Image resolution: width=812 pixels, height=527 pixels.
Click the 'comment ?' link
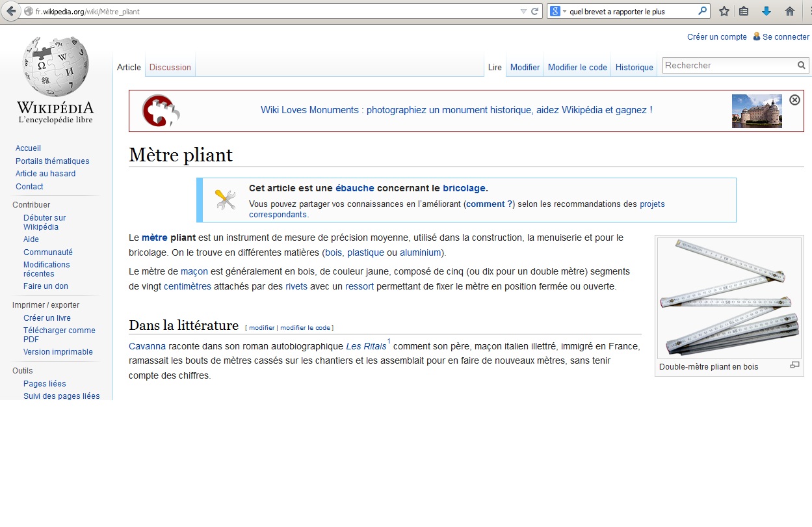tap(490, 204)
